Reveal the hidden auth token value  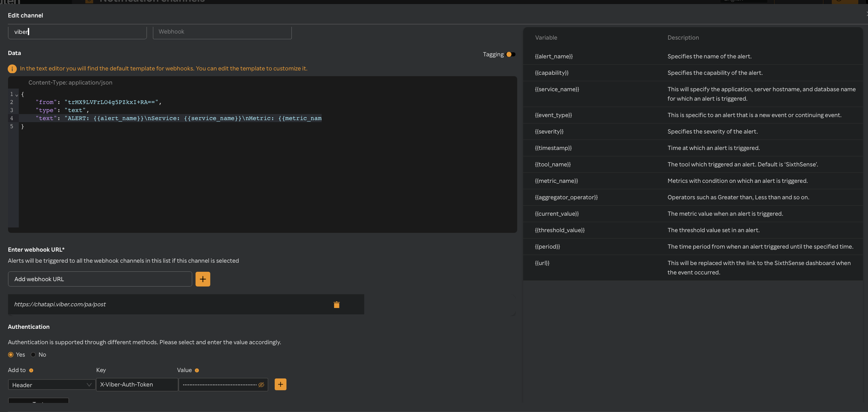262,384
